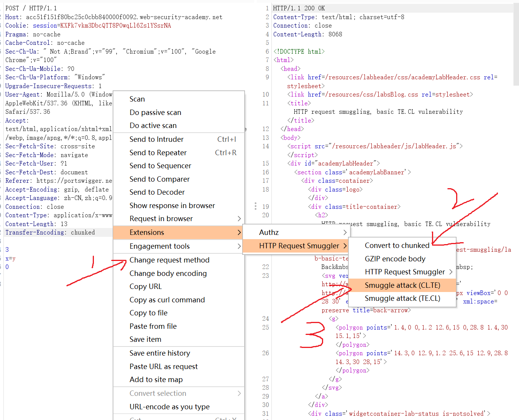Click the <!DOCTYPE html> line
The width and height of the screenshot is (519, 420).
click(299, 51)
